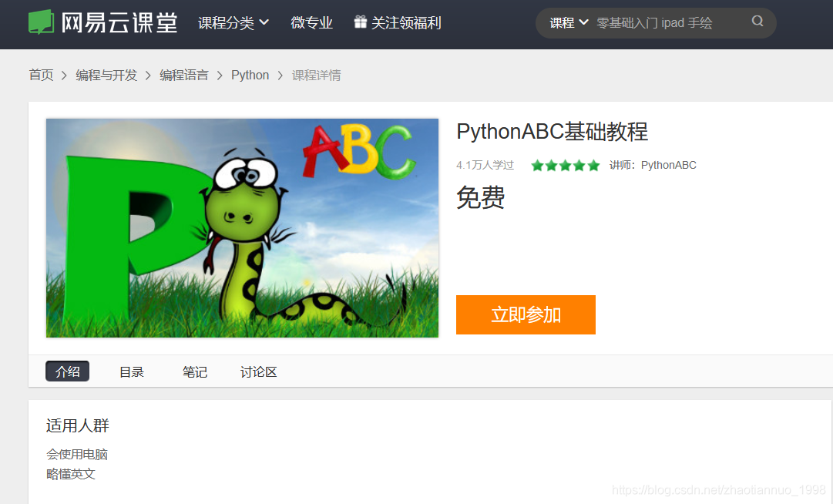833x504 pixels.
Task: Switch to the 讨论区 tab
Action: (x=259, y=371)
